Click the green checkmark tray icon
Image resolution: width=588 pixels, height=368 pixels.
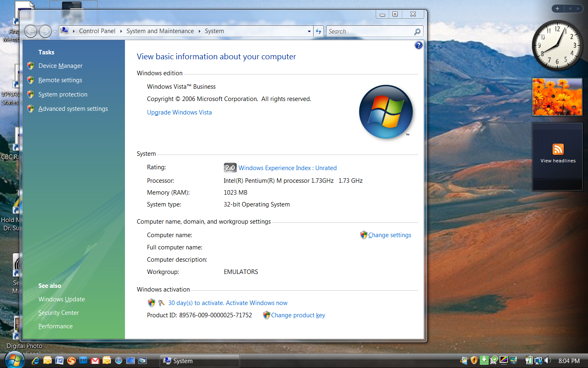494,360
